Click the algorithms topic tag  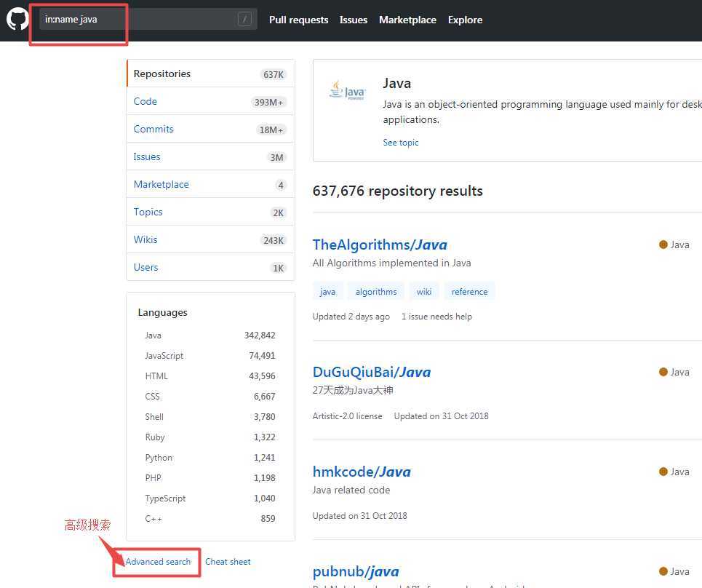pos(376,292)
